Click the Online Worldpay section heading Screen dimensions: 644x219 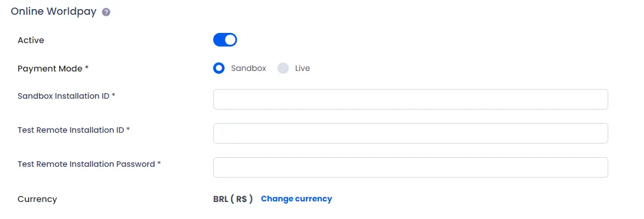(x=53, y=11)
